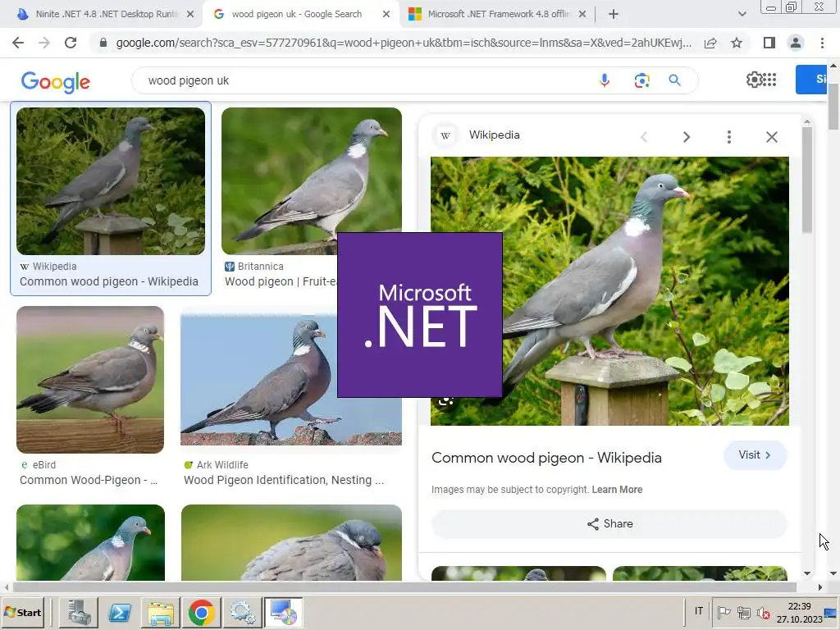
Task: Click the muted volume tray icon
Action: (x=764, y=612)
